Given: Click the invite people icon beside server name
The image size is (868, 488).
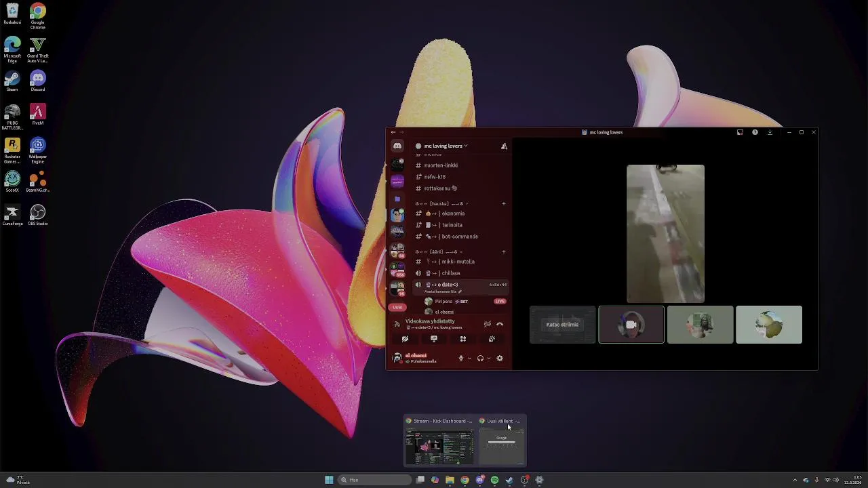Looking at the screenshot, I should click(504, 146).
